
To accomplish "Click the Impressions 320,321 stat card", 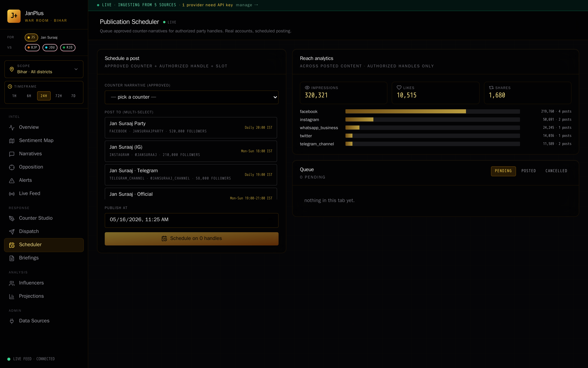I will [x=343, y=93].
